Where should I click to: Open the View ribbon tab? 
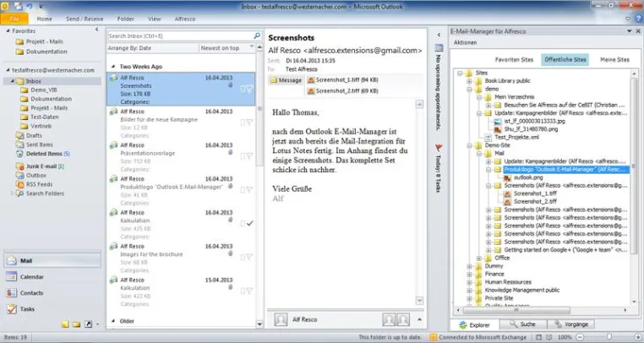(x=155, y=19)
